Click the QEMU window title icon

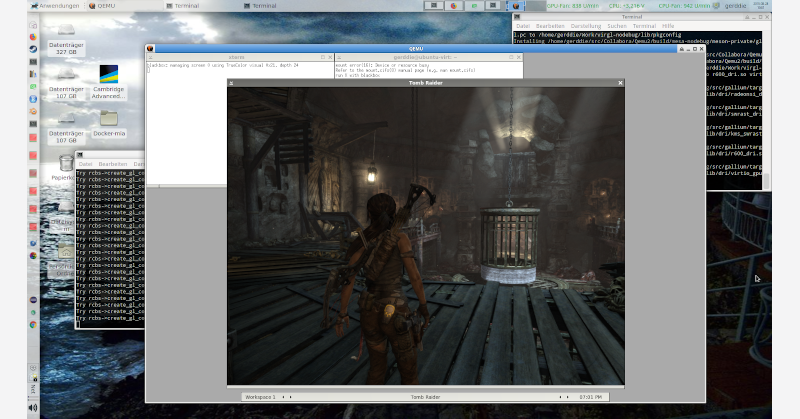[150, 48]
